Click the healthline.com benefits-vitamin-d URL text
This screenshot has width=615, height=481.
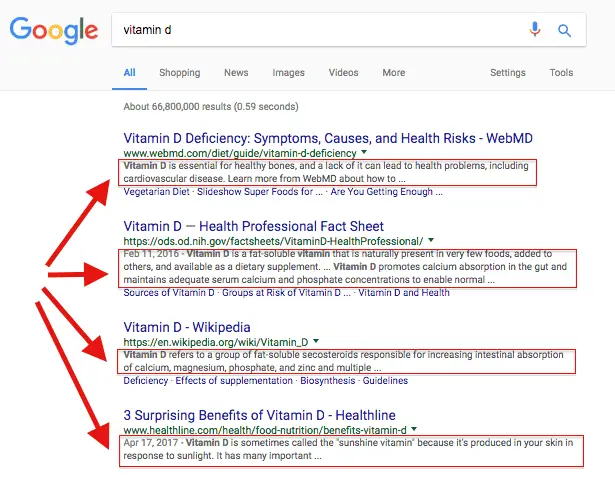pos(265,430)
